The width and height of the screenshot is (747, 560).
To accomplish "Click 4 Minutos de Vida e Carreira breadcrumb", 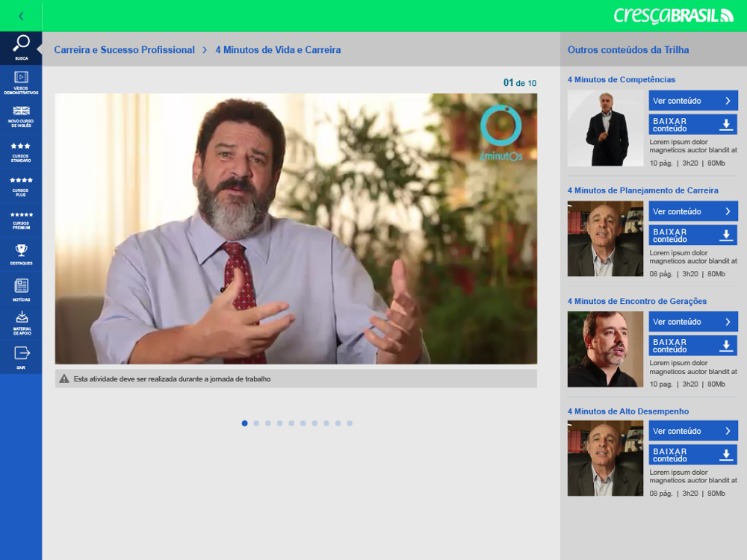I will (278, 49).
